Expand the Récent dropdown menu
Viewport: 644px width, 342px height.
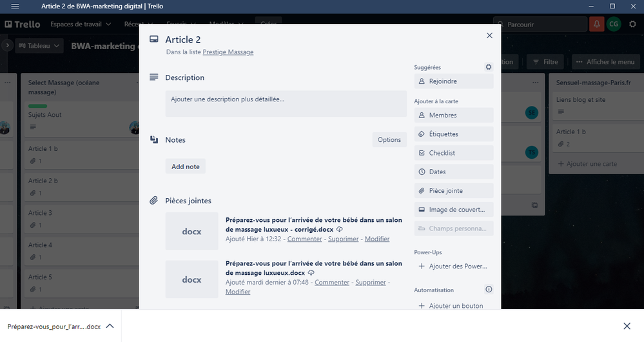pyautogui.click(x=139, y=25)
